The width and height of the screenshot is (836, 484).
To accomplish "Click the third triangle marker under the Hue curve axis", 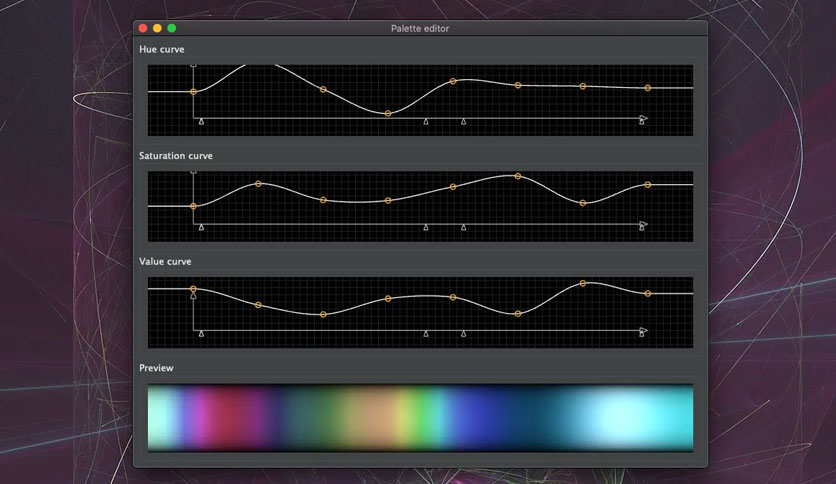I will coord(463,122).
